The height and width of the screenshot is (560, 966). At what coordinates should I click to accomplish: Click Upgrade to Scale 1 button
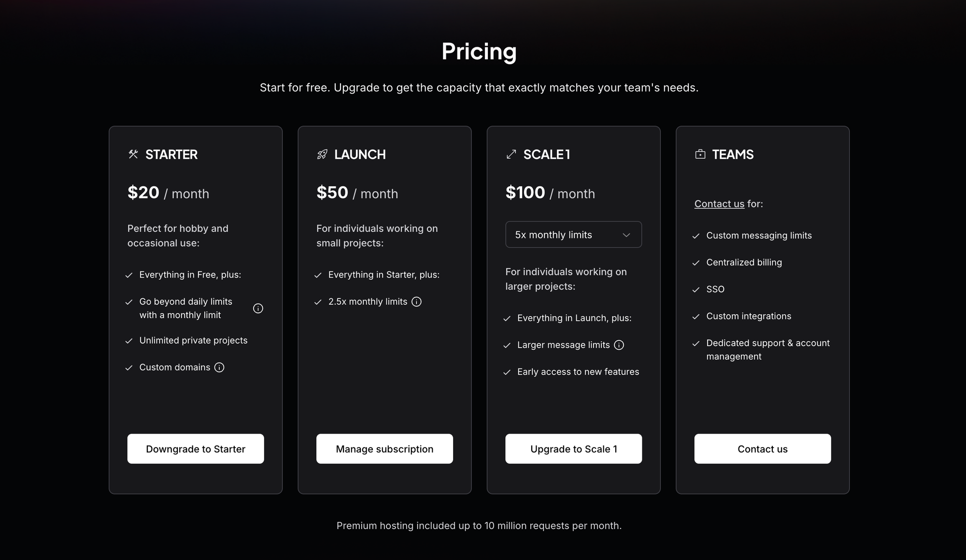pyautogui.click(x=573, y=448)
